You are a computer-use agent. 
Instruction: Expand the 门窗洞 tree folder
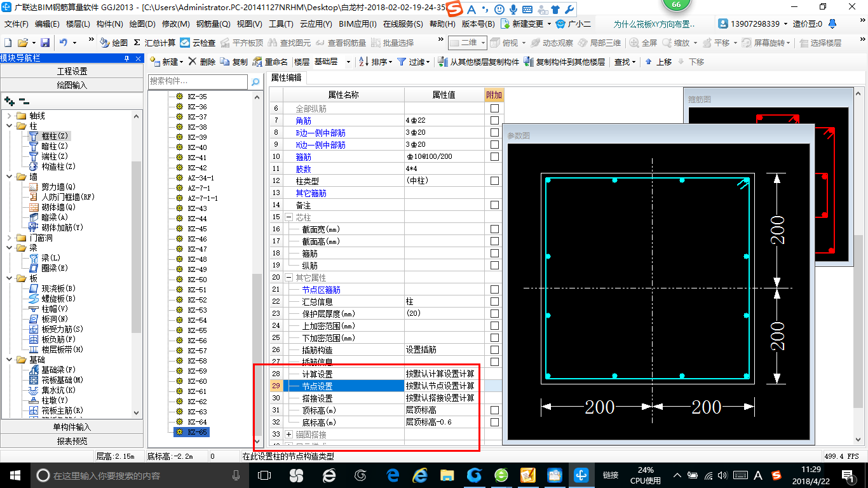(9, 238)
